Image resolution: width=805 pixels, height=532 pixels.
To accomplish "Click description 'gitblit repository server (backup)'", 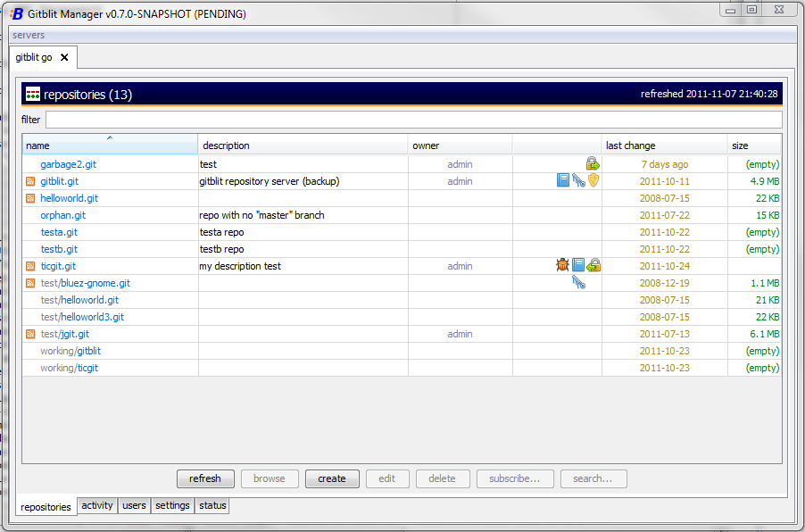I will tap(270, 181).
